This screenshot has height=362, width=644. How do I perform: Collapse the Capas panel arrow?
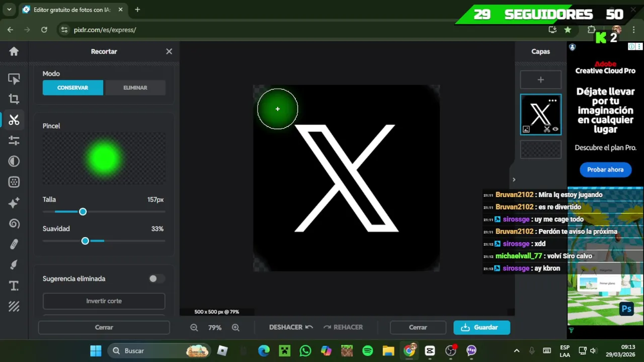click(514, 179)
